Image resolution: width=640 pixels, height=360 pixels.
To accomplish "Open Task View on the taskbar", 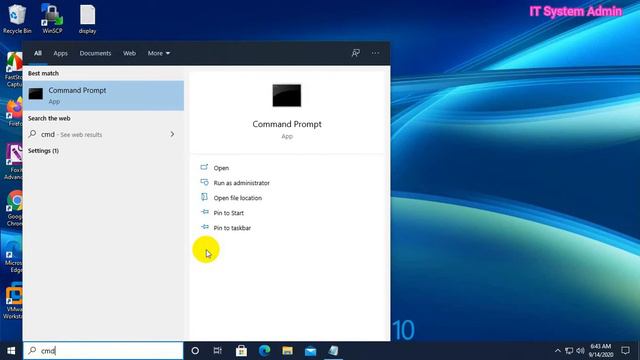I will coord(218,351).
